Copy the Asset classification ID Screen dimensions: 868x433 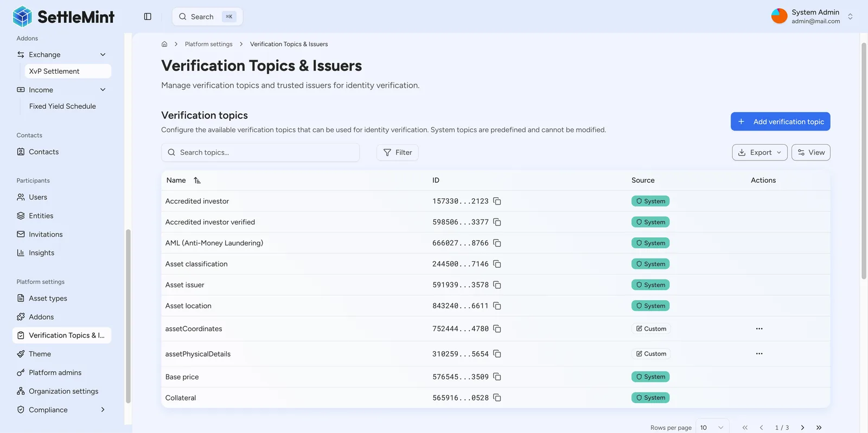[x=497, y=264]
